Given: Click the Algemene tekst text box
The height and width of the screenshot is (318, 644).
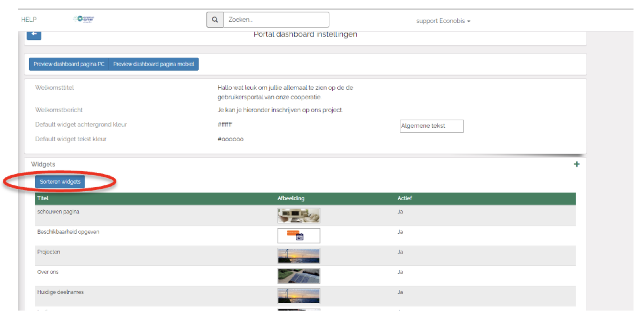Looking at the screenshot, I should pyautogui.click(x=431, y=126).
